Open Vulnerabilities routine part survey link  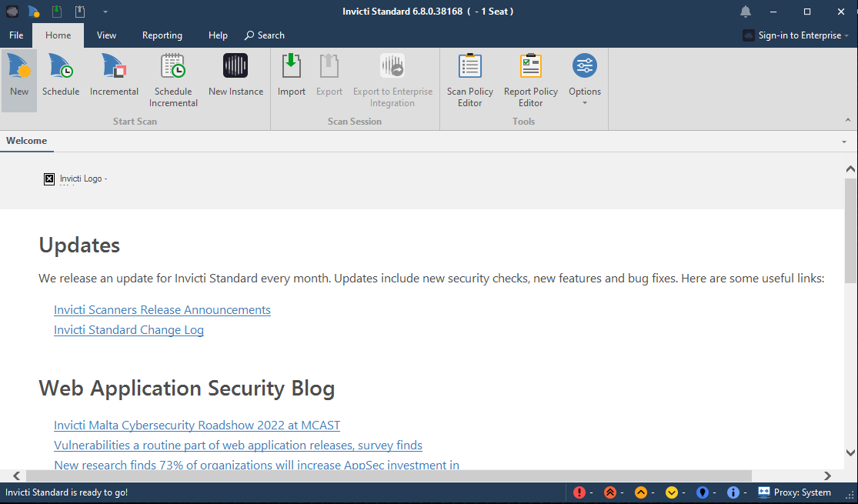238,446
